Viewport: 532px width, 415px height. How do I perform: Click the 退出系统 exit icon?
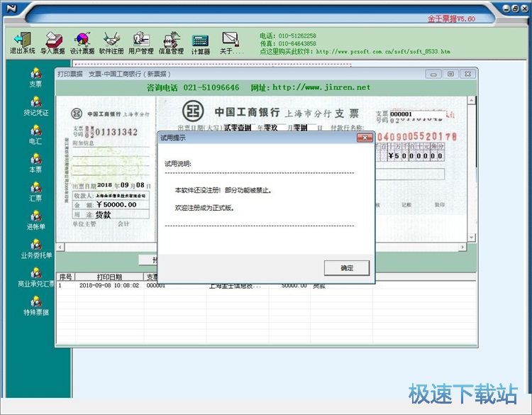click(x=23, y=43)
